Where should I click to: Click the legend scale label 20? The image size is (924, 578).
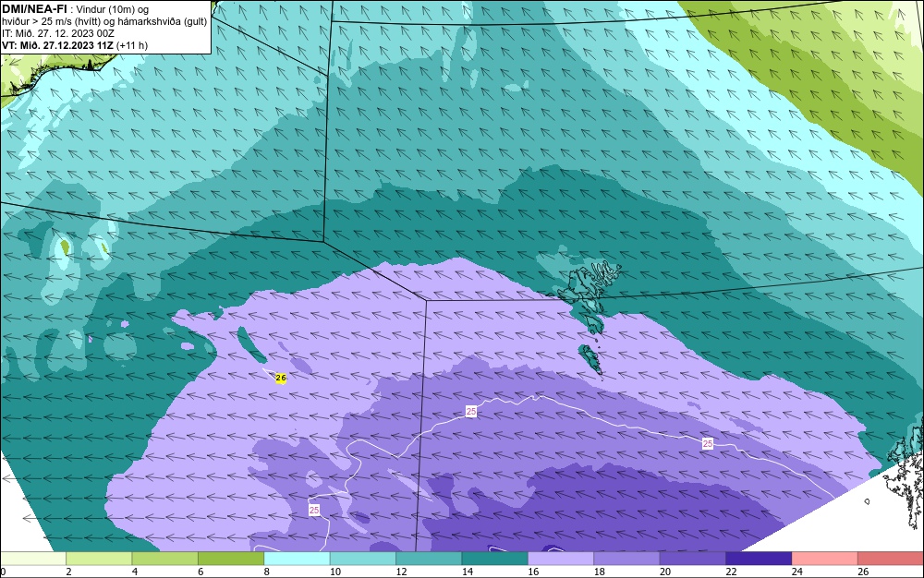tap(665, 572)
